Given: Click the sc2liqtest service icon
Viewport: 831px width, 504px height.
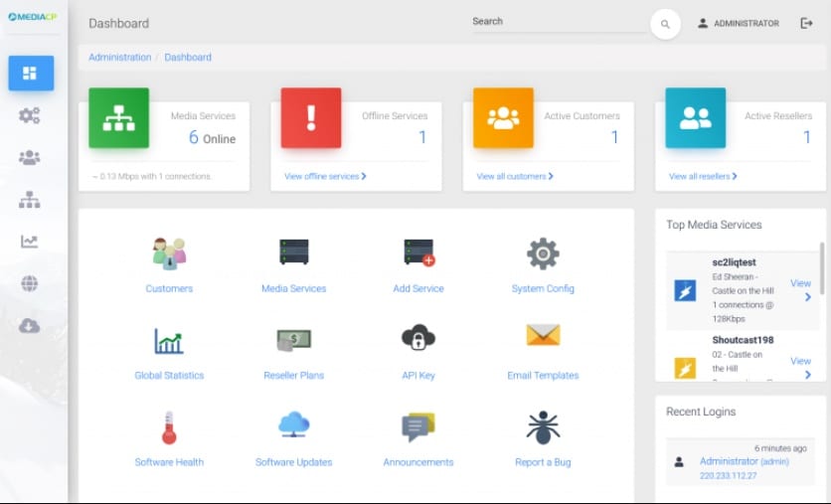Looking at the screenshot, I should click(685, 290).
